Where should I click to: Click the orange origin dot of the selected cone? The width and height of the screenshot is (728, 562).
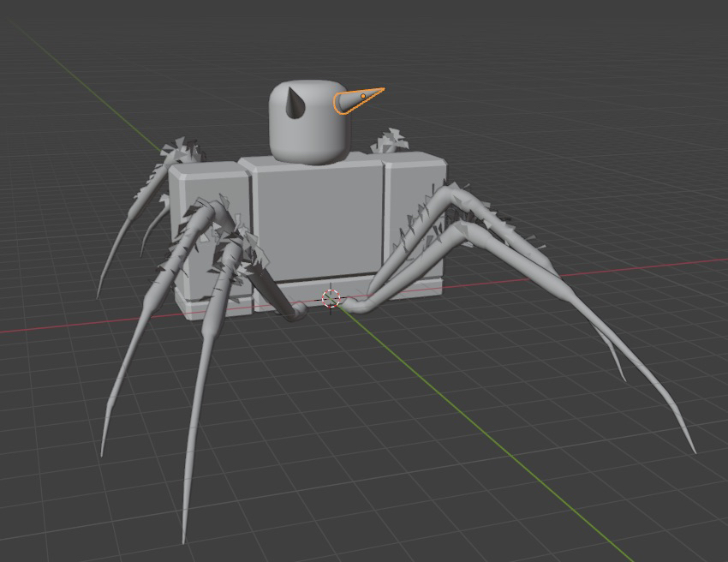pyautogui.click(x=363, y=96)
